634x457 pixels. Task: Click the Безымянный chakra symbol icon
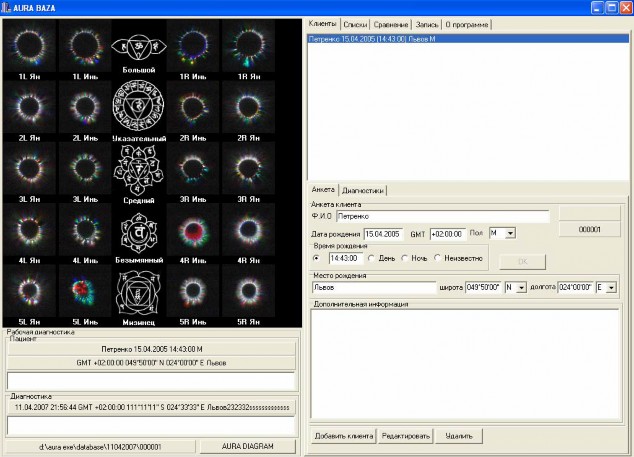139,233
